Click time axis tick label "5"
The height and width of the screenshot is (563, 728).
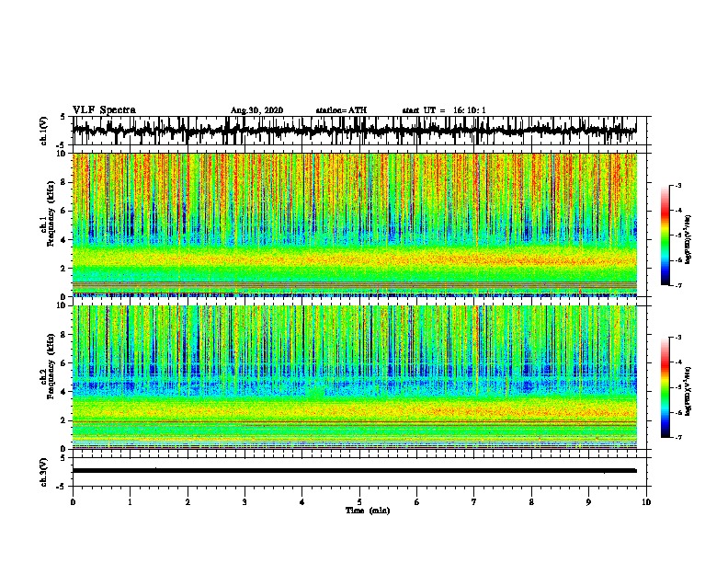click(x=359, y=502)
